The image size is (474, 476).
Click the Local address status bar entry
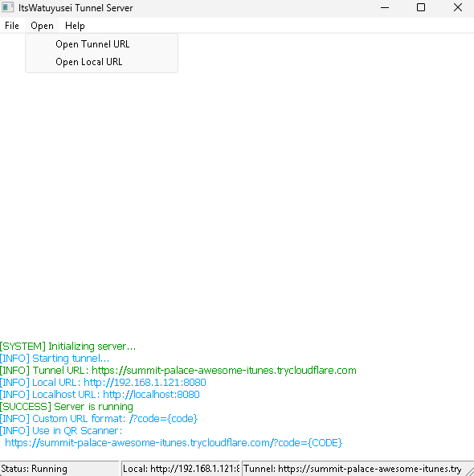[x=181, y=469]
